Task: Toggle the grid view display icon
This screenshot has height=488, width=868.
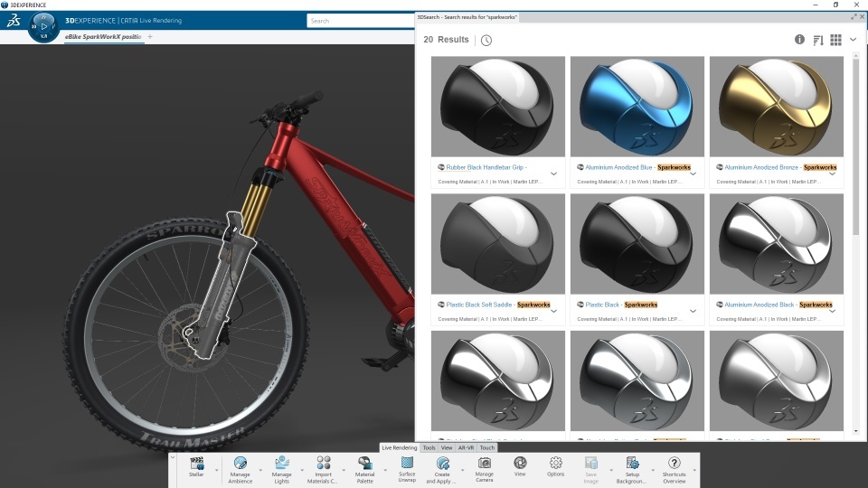Action: [835, 40]
